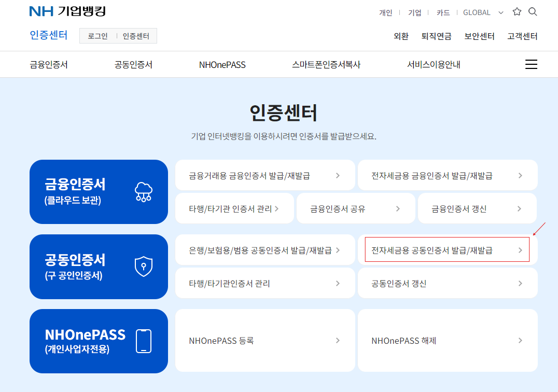Select the GLOBAL link text
This screenshot has height=392, width=558.
pos(477,13)
